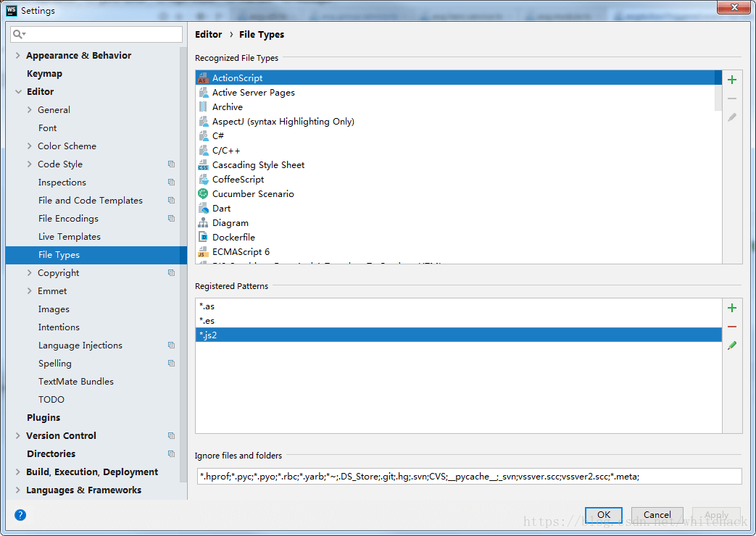
Task: Click the add button for Recognized File Types
Action: 732,80
